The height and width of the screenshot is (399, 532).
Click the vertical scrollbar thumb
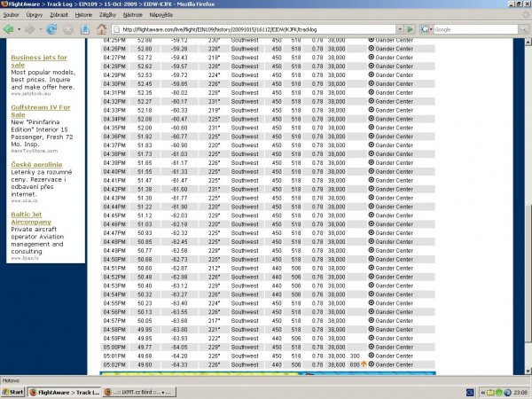point(528,273)
